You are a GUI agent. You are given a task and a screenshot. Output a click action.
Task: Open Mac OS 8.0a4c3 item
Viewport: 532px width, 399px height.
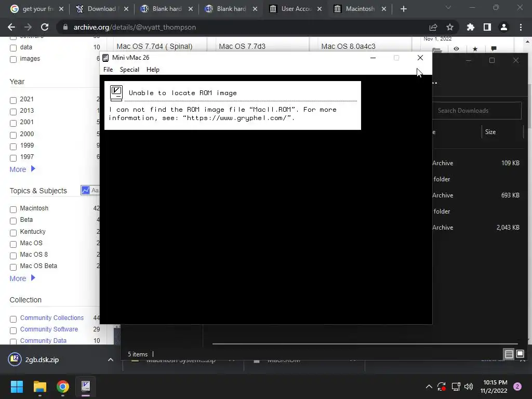[348, 46]
